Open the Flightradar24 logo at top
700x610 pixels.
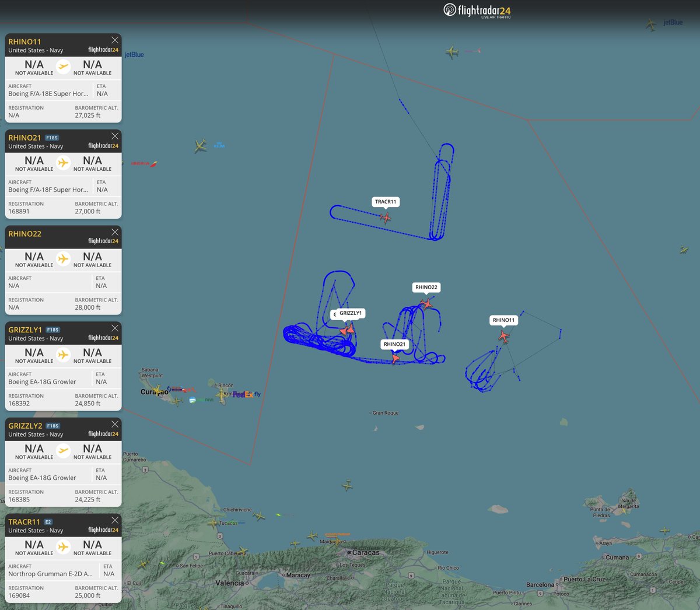[477, 10]
